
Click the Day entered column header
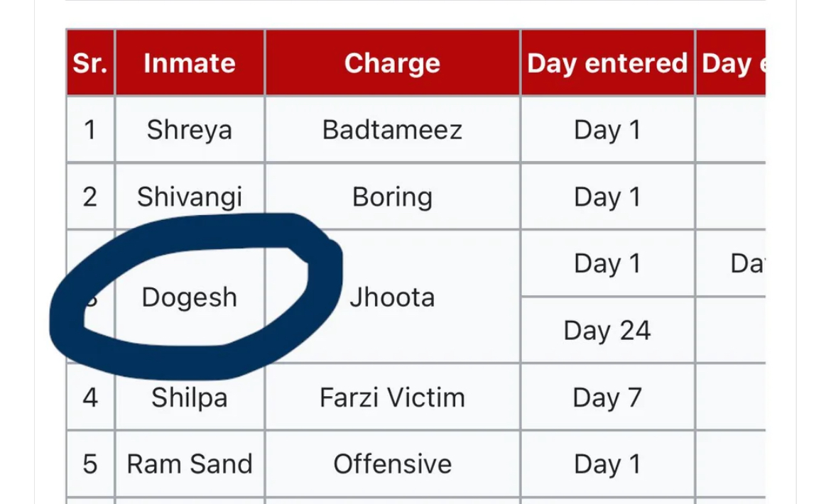pyautogui.click(x=607, y=62)
